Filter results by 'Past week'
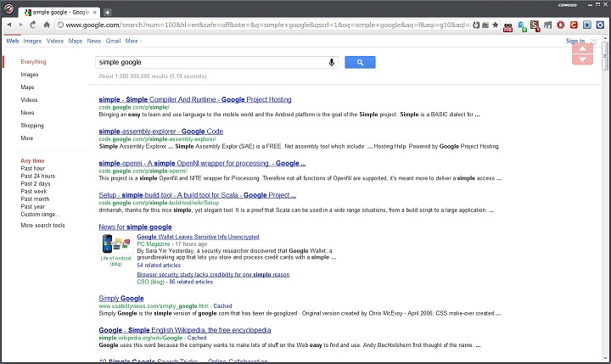 pyautogui.click(x=33, y=192)
